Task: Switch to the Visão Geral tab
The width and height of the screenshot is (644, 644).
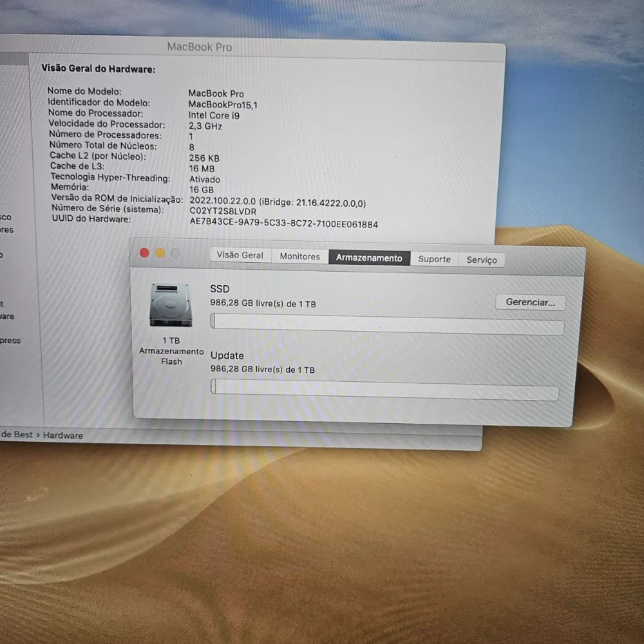Action: tap(240, 255)
